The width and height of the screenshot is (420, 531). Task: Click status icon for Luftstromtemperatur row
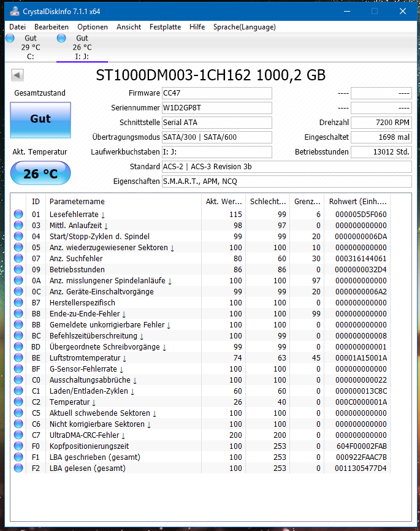[x=18, y=357]
